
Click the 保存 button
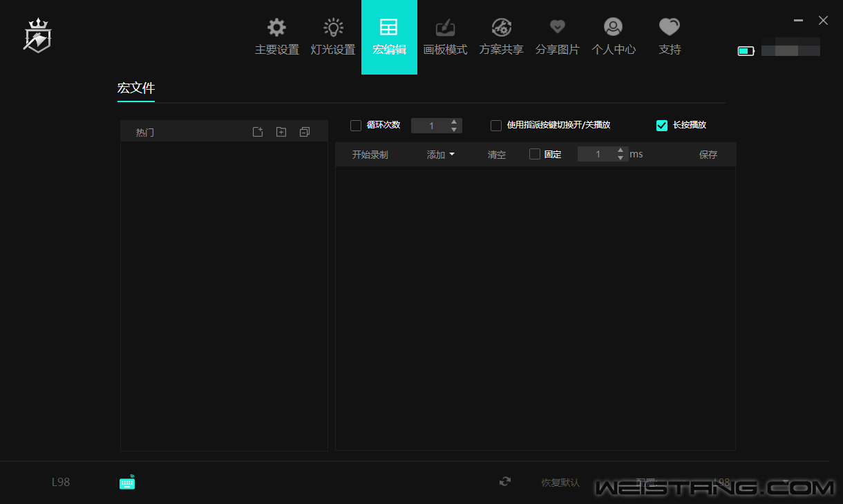(x=708, y=155)
